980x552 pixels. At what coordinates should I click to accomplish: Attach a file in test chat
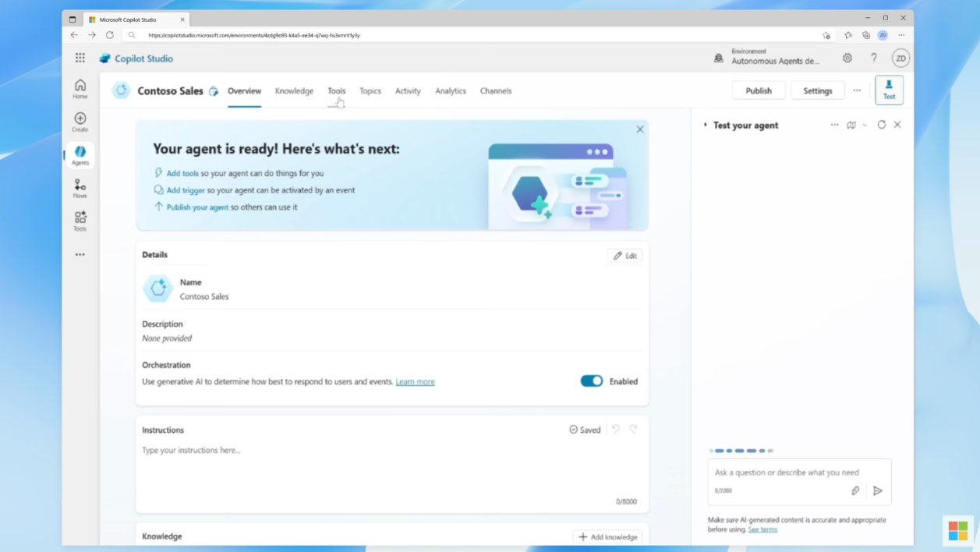855,490
